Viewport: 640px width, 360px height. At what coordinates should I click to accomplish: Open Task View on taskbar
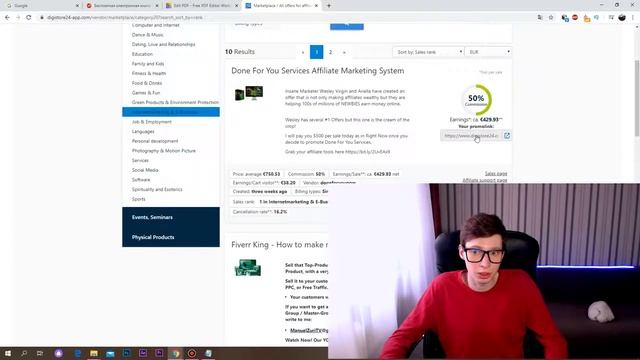coord(40,353)
